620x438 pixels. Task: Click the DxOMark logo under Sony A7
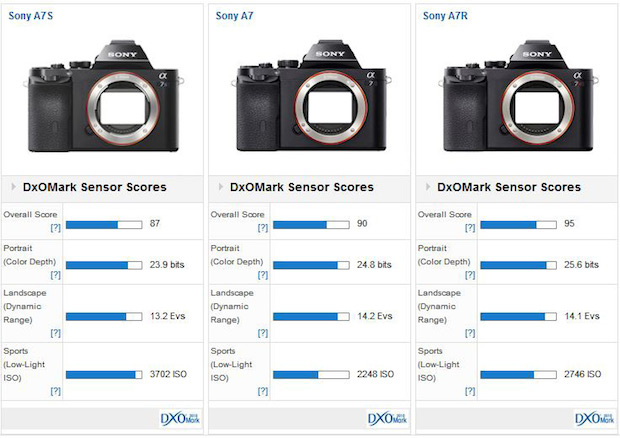click(387, 419)
